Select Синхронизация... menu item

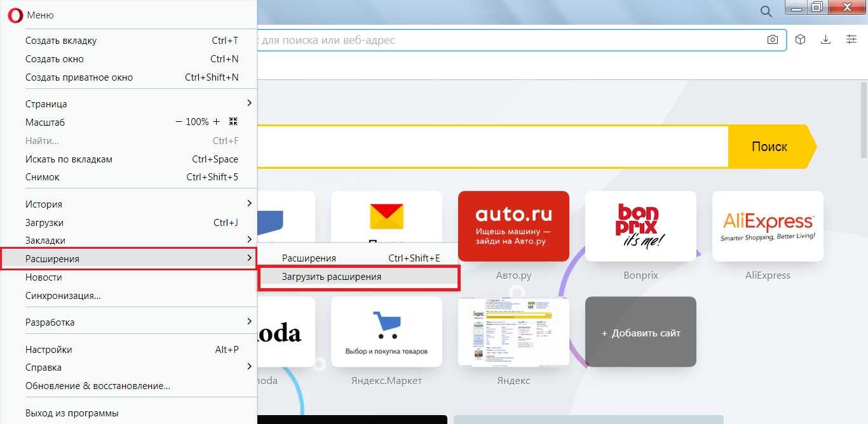coord(129,296)
